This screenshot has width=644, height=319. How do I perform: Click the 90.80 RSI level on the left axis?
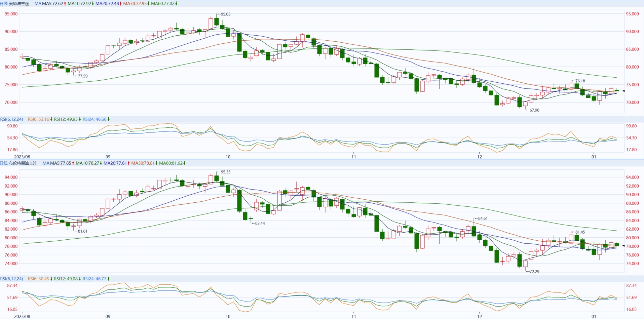point(12,126)
